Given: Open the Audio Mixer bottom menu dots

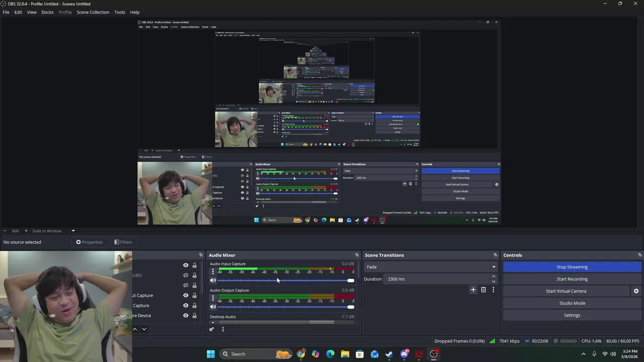Looking at the screenshot, I should pos(223,329).
